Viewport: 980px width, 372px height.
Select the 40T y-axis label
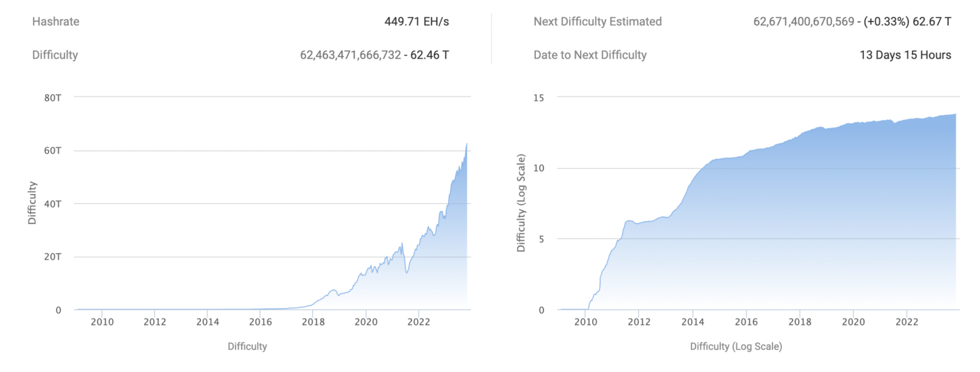[53, 204]
